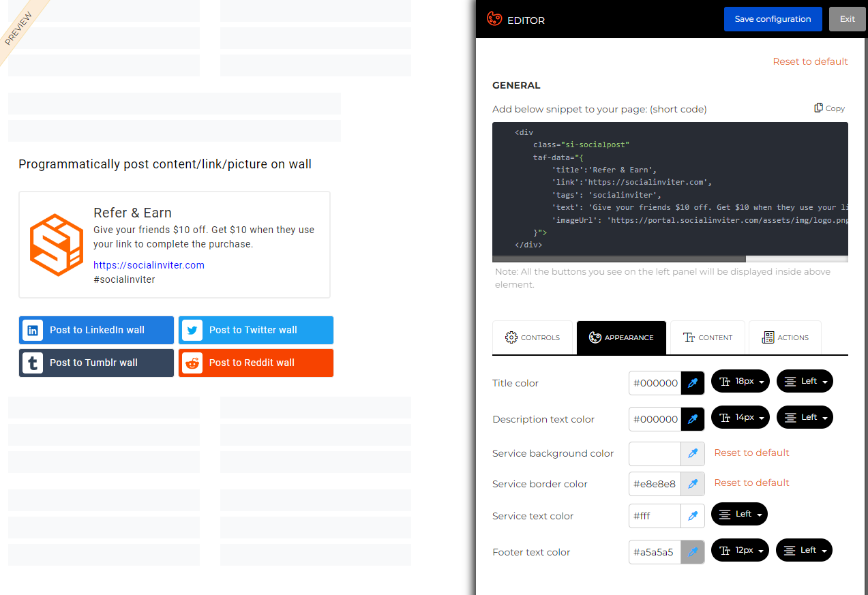Viewport: 868px width, 595px height.
Task: Click the Copy text label beside snippet
Action: coord(835,108)
